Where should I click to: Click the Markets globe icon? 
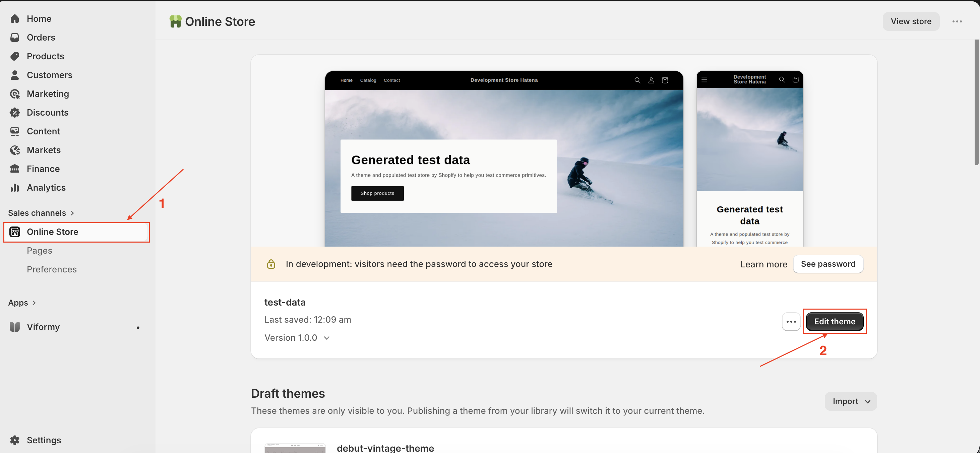15,150
